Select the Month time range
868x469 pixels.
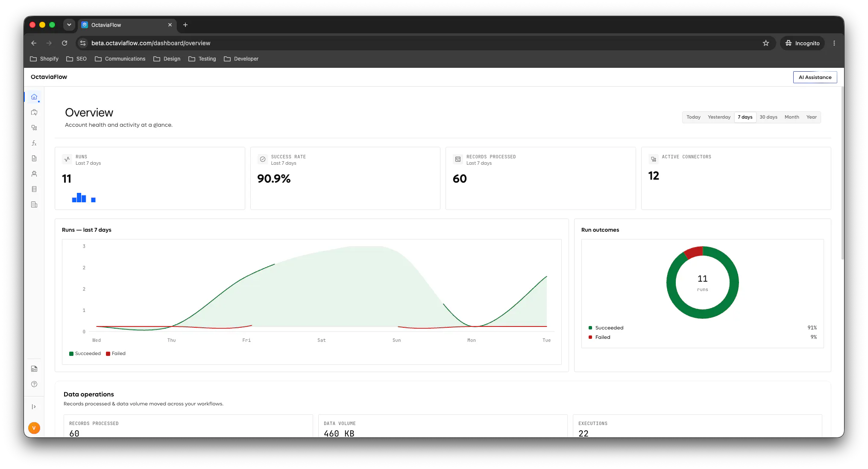[792, 117]
